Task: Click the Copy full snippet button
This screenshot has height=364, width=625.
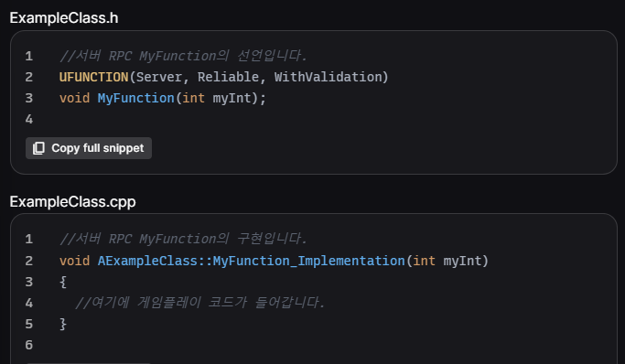Action: (89, 148)
